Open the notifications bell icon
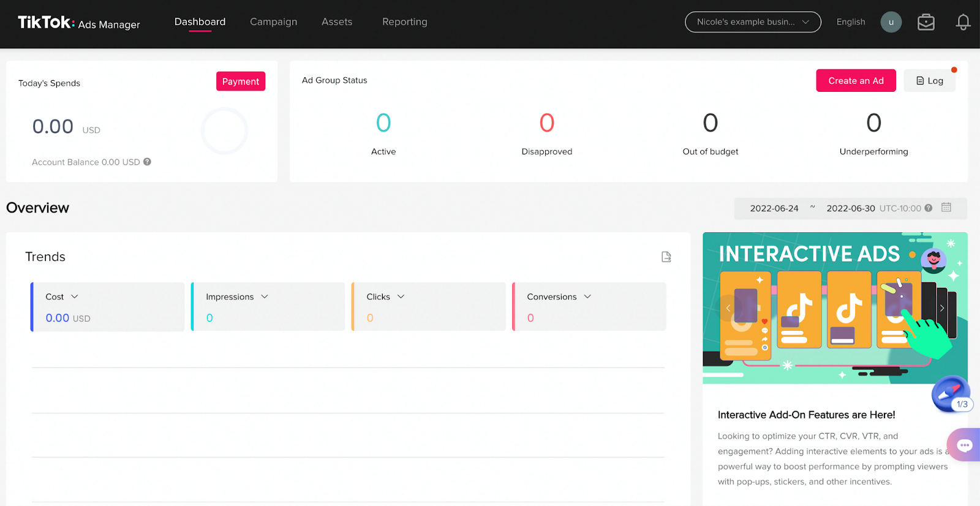The width and height of the screenshot is (980, 506). [963, 22]
